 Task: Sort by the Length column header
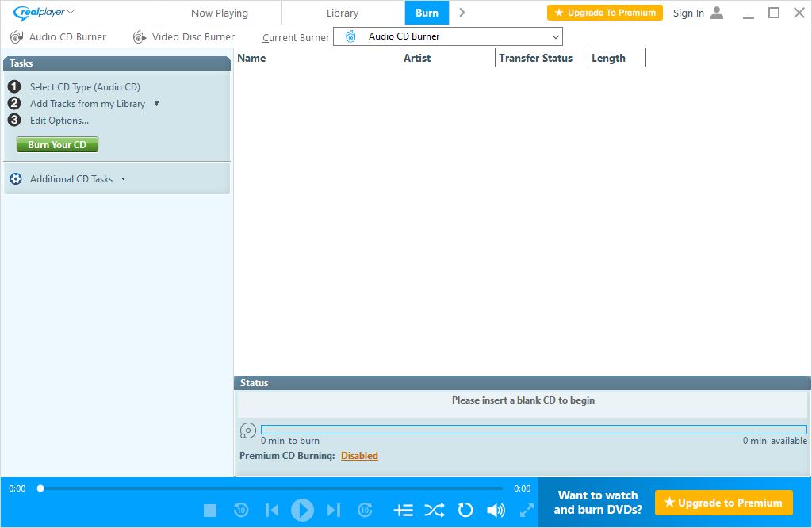coord(617,58)
